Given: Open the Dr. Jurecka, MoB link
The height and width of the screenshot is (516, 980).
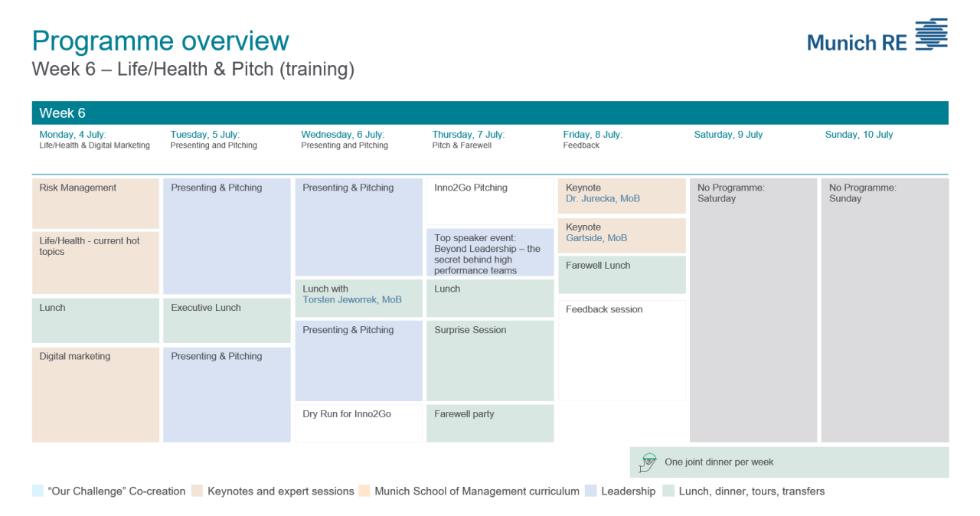Looking at the screenshot, I should click(603, 199).
